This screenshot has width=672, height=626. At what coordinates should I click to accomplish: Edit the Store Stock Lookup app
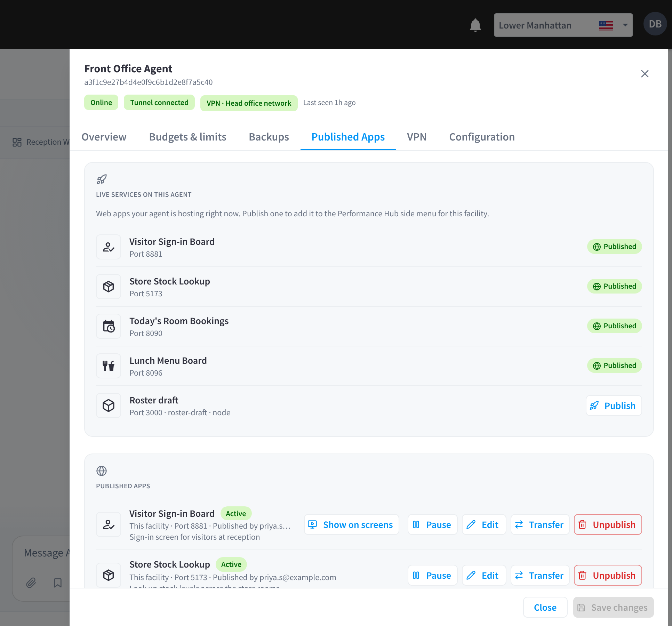484,575
